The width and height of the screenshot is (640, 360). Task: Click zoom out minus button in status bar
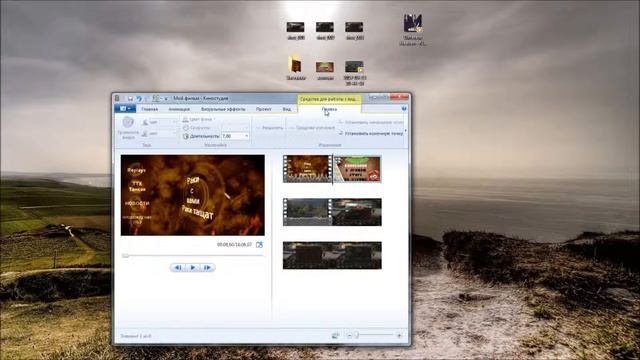(349, 336)
